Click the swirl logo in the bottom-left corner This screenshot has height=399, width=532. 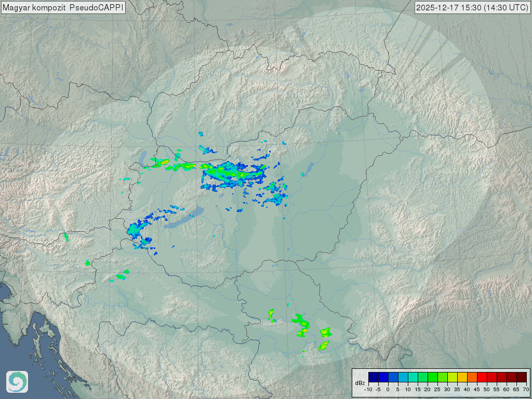point(17,382)
